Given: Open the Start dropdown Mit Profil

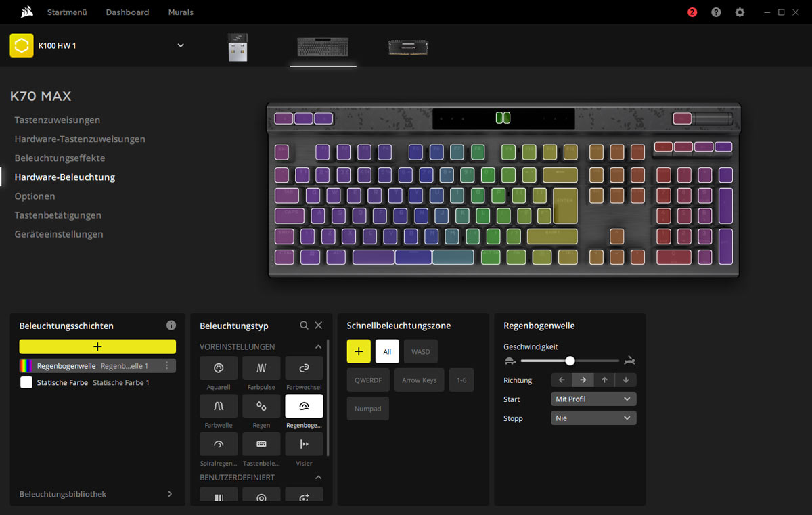Looking at the screenshot, I should [x=594, y=399].
